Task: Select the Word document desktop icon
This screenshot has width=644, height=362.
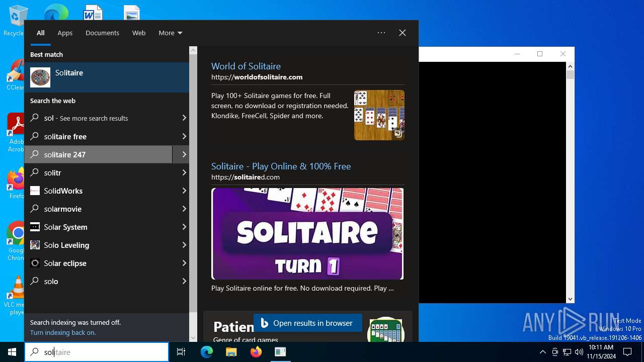Action: click(x=93, y=13)
